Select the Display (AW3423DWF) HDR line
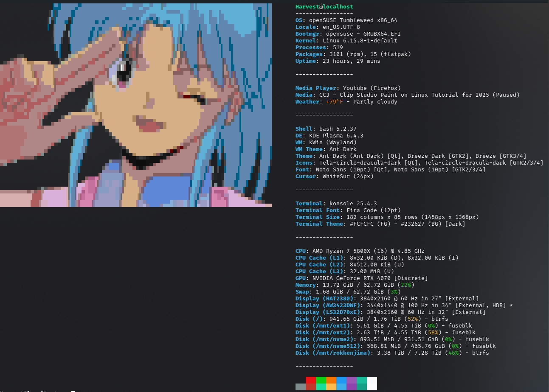 [404, 305]
